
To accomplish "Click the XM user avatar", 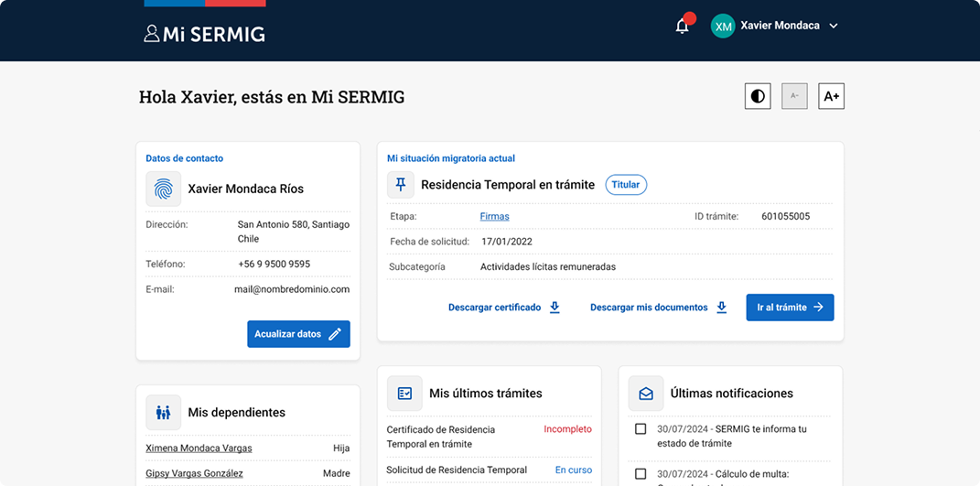I will (723, 27).
